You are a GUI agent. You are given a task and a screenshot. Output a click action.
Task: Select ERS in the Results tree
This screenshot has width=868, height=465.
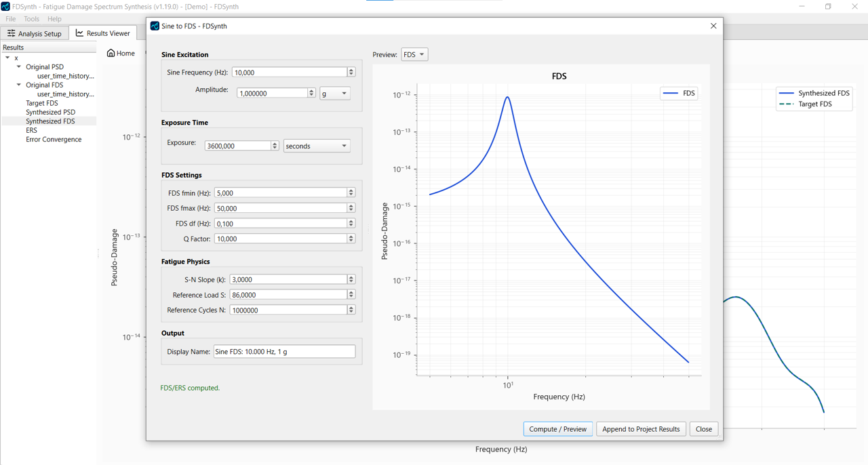tap(30, 129)
